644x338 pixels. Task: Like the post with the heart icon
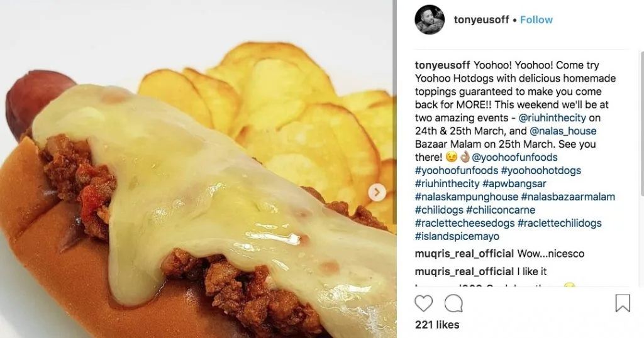[423, 303]
